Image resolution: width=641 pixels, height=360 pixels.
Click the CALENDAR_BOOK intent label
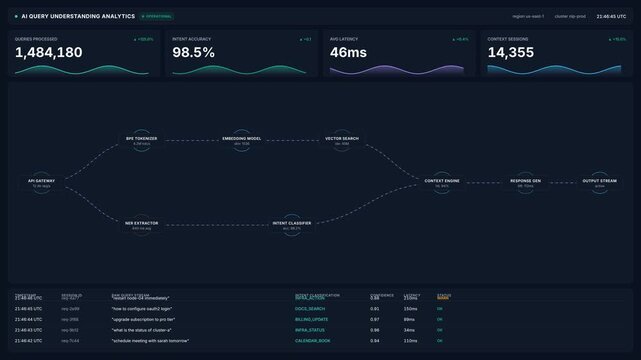click(x=313, y=341)
